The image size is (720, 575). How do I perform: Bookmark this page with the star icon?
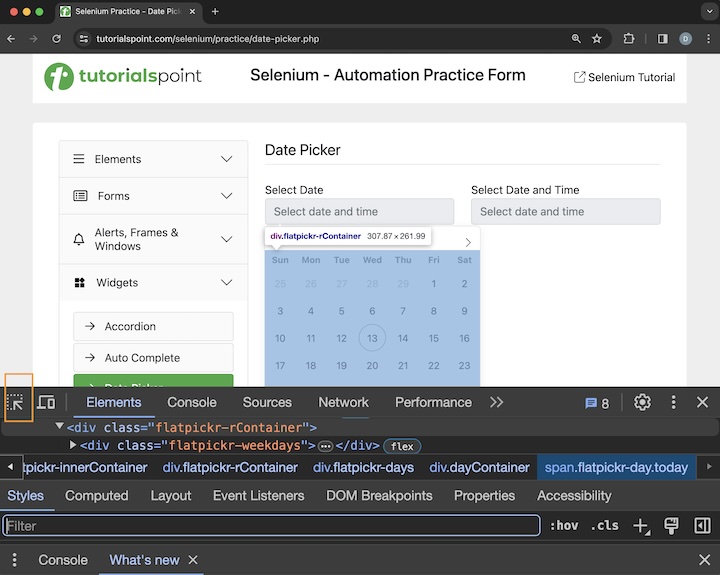click(597, 38)
